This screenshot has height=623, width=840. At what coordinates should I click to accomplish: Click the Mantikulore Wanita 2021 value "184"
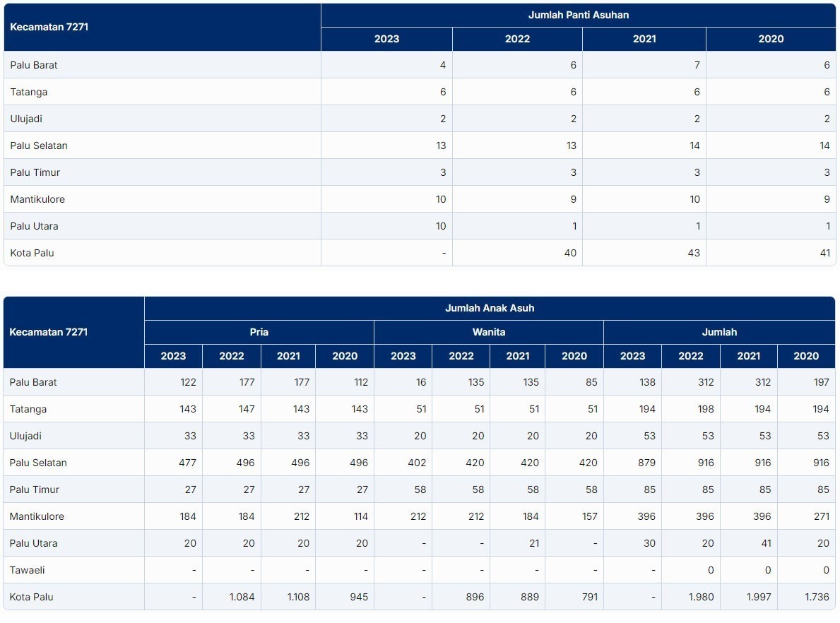point(531,516)
